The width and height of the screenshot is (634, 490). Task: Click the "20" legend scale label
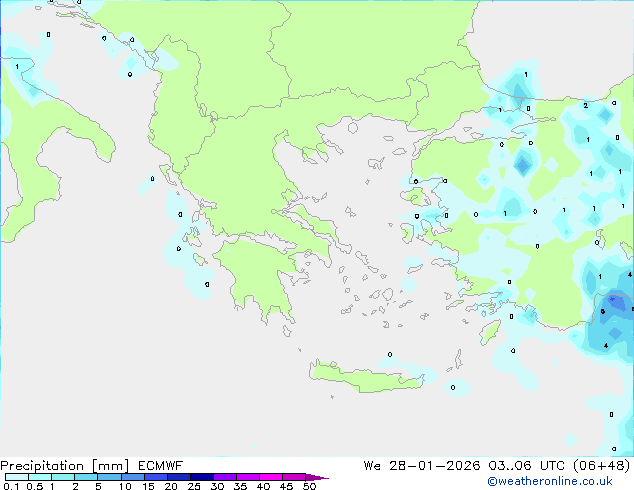pos(171,486)
